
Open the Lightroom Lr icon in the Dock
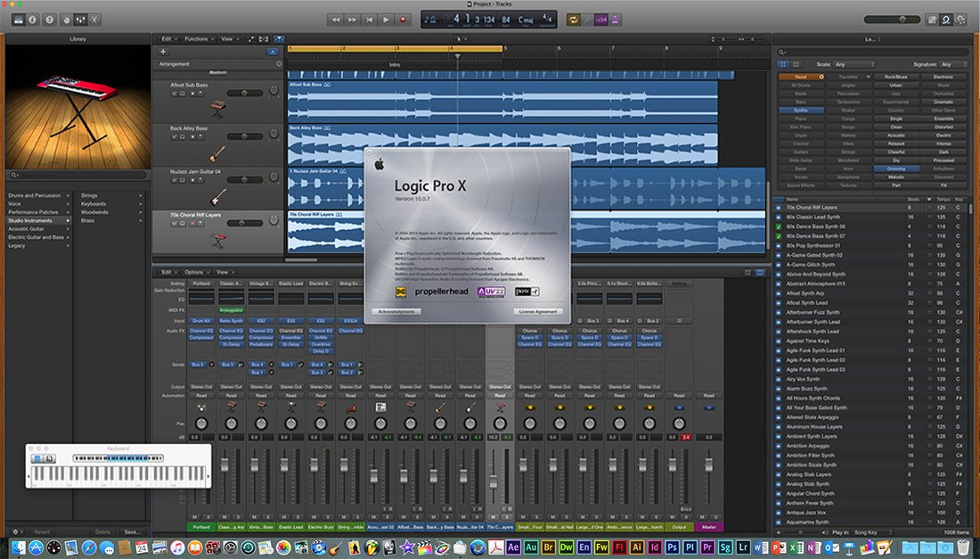coord(742,547)
